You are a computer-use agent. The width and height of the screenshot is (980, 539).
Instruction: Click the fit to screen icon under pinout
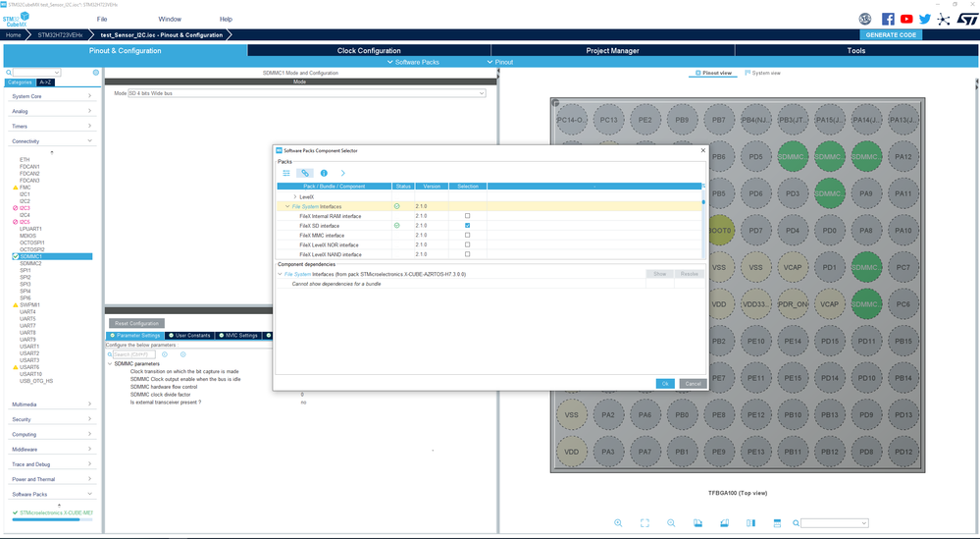(645, 522)
